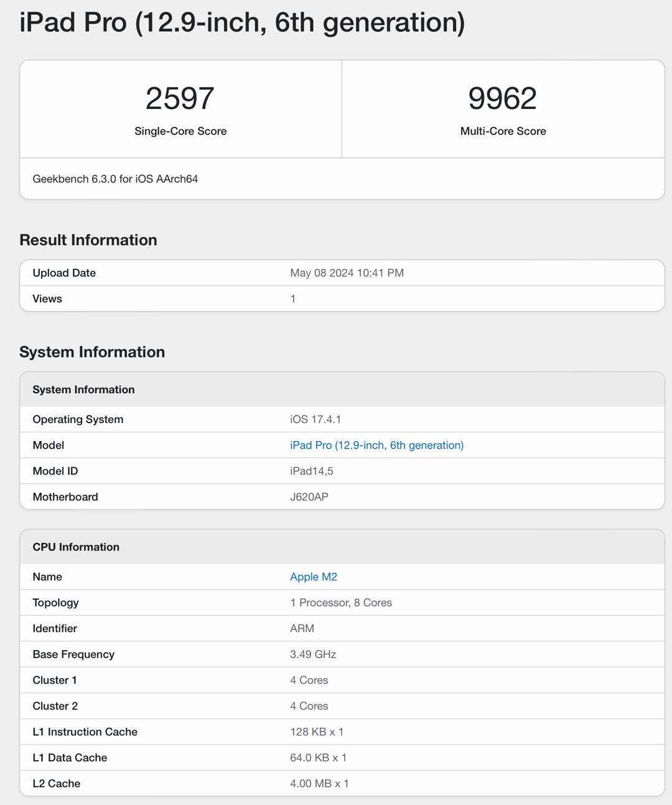Click the Result Information heading

[x=88, y=240]
